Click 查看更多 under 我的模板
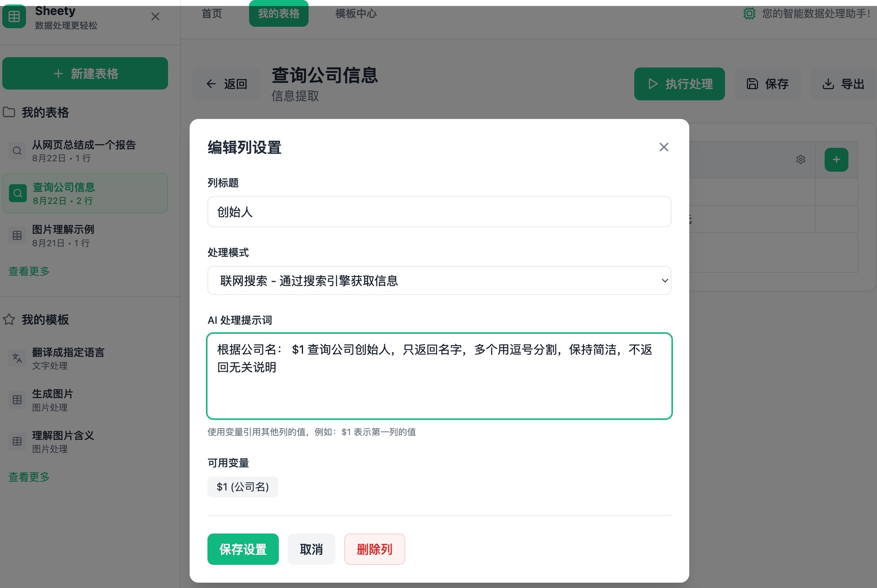The height and width of the screenshot is (588, 877). (x=29, y=477)
